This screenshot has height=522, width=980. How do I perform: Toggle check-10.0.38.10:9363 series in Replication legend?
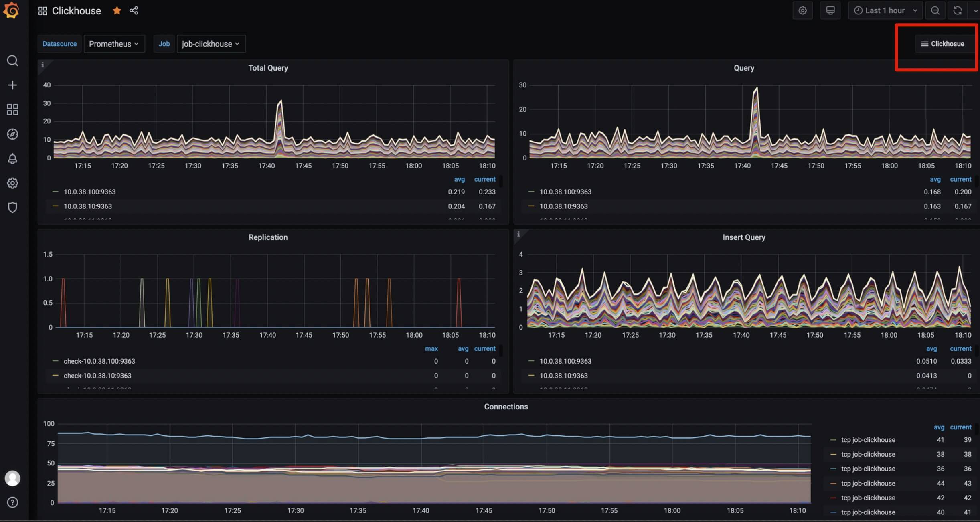point(97,376)
